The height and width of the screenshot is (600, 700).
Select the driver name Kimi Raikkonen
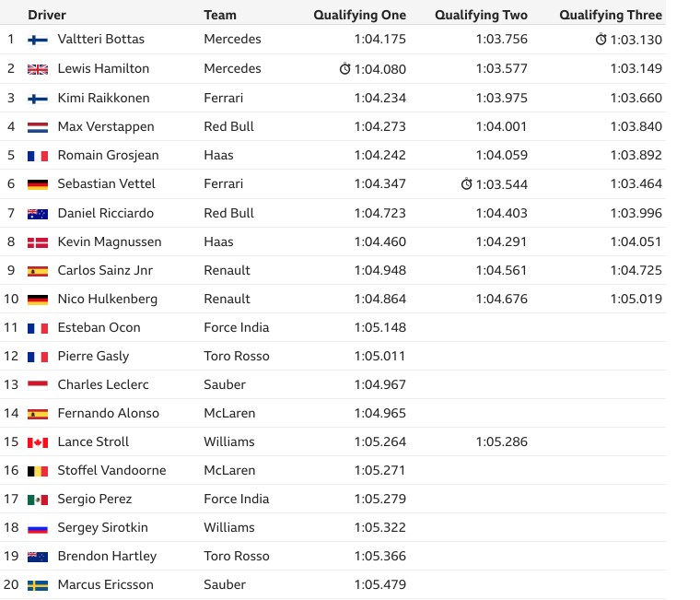click(103, 98)
